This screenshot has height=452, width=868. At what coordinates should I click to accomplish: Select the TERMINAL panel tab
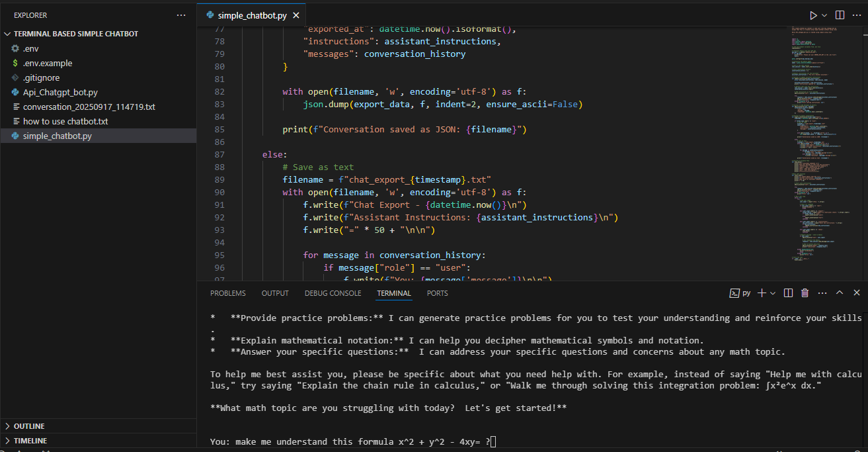pos(394,293)
